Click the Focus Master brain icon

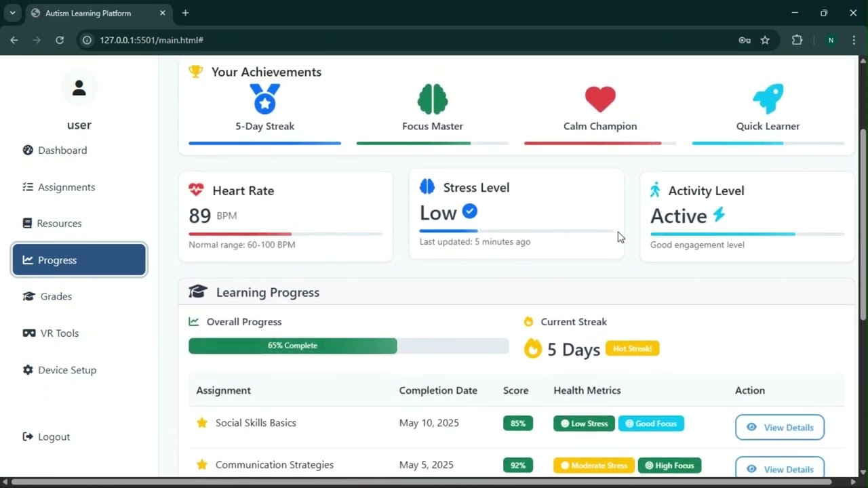433,99
